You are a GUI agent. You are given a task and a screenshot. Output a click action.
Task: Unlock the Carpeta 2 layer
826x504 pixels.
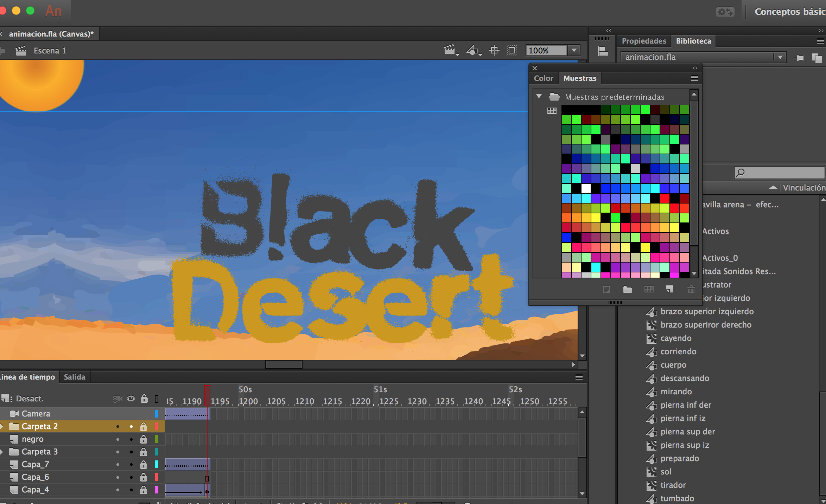point(144,426)
